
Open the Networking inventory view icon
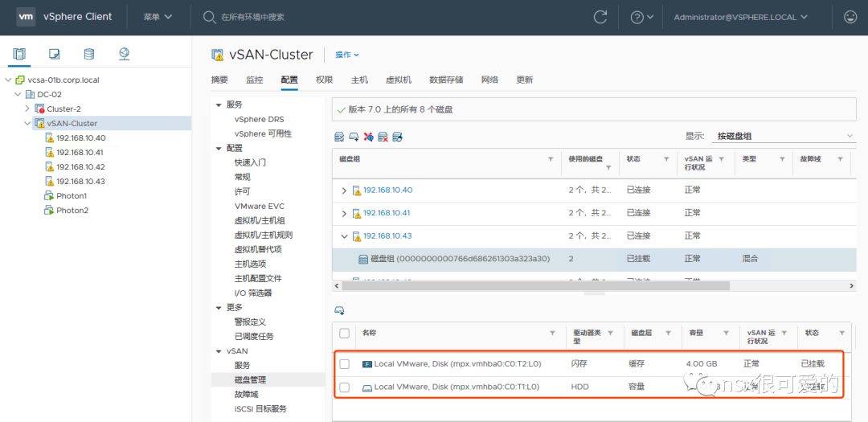tap(124, 54)
